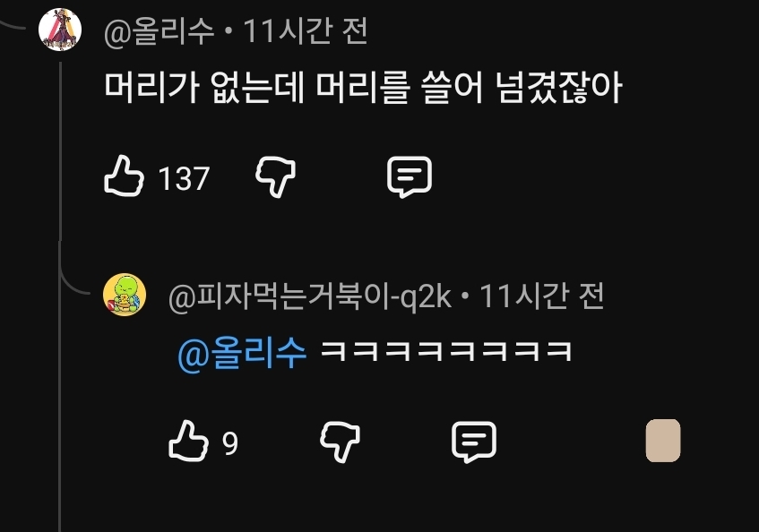
Task: Visit the @올리수 channel from the top username
Action: [x=160, y=31]
